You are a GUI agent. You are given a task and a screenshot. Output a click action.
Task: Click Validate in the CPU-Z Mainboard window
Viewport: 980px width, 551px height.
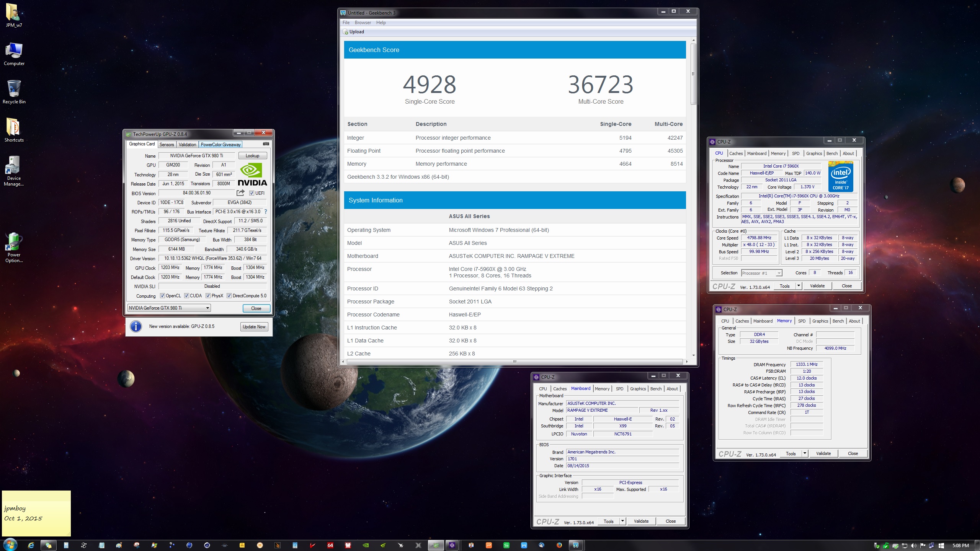click(641, 521)
